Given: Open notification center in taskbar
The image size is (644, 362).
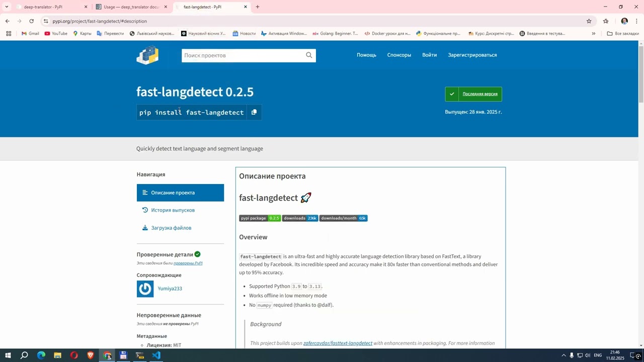Looking at the screenshot, I should click(633, 355).
